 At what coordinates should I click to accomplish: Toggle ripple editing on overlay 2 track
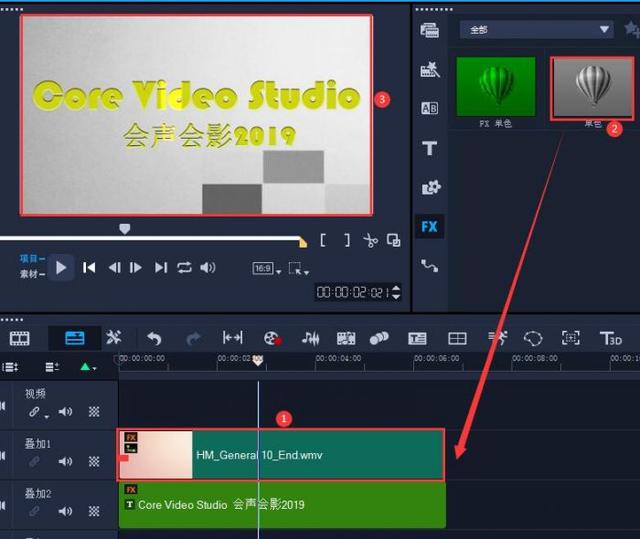(35, 511)
